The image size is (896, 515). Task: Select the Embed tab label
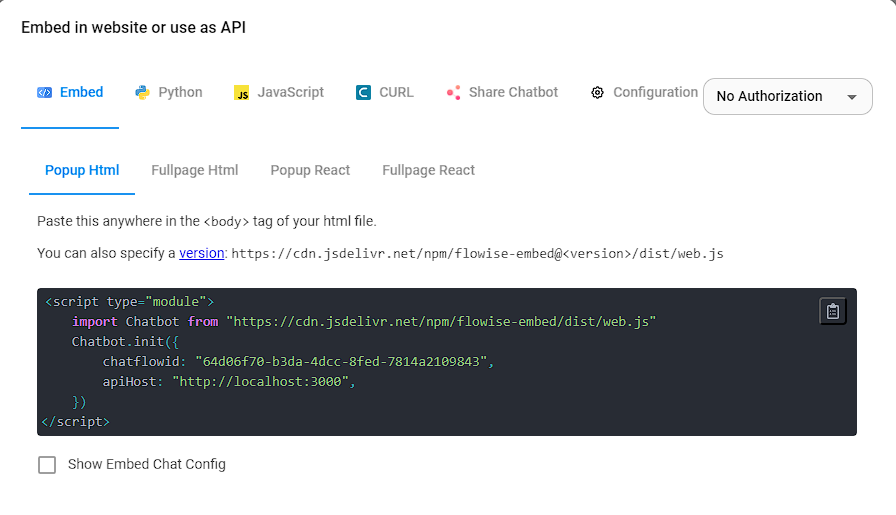pos(82,92)
